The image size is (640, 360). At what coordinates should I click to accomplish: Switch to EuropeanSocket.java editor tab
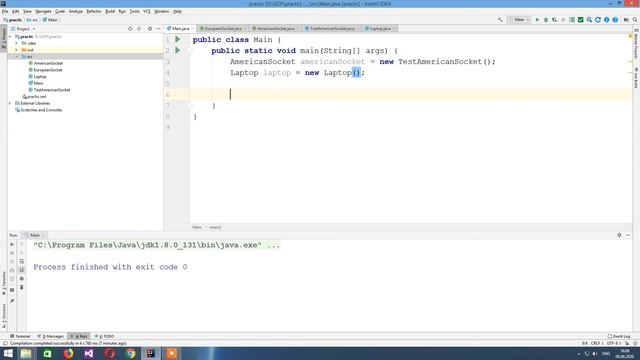[223, 29]
